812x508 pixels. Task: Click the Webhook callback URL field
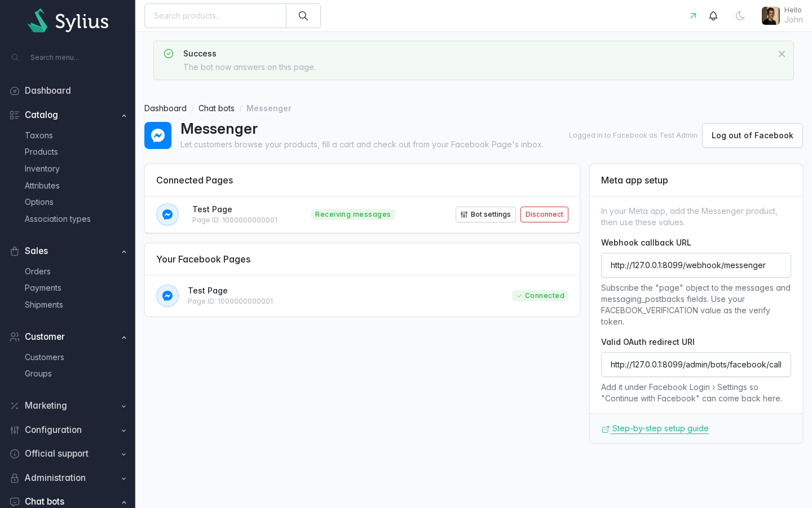[x=696, y=265]
